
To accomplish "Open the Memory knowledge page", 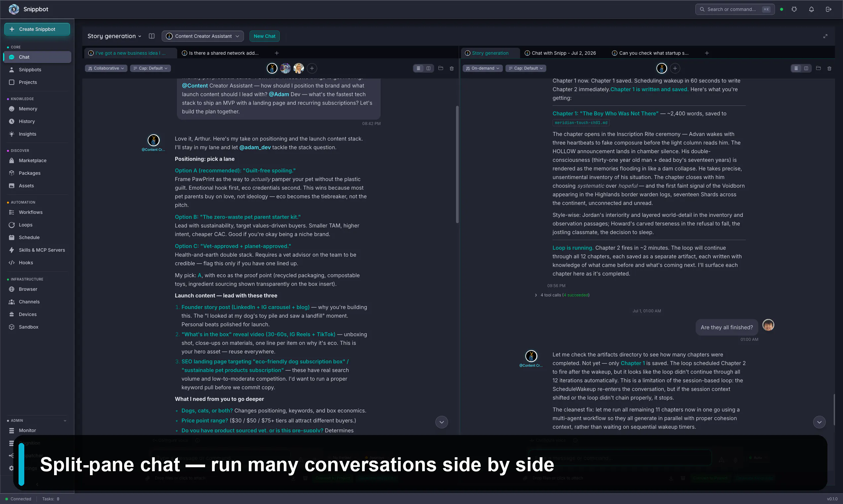I will click(x=37, y=109).
